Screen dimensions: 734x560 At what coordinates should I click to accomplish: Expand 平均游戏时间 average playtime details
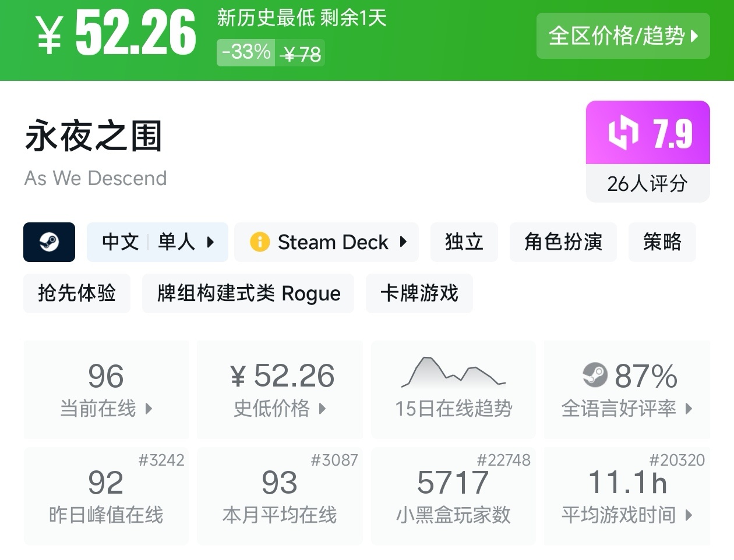(627, 496)
